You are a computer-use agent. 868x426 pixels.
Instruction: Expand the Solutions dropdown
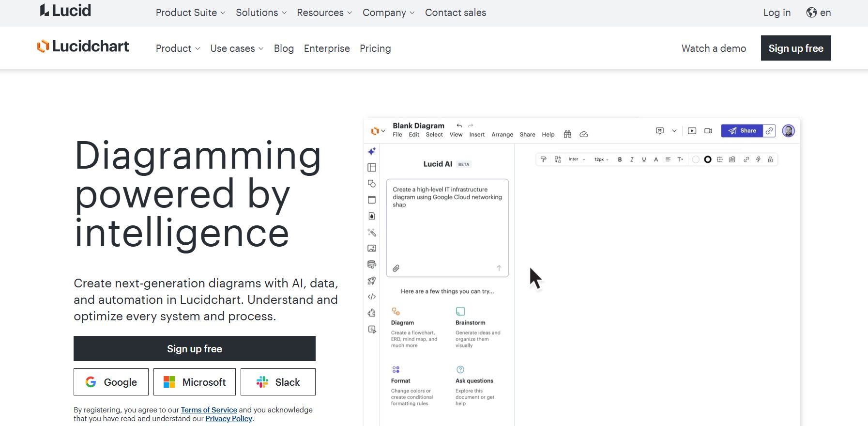261,13
